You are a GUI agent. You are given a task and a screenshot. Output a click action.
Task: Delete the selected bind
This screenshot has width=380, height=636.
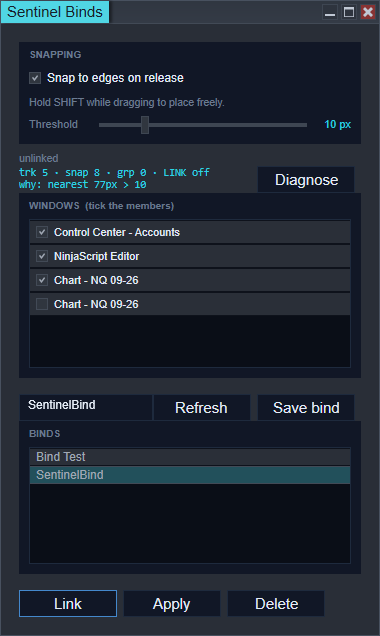click(276, 604)
